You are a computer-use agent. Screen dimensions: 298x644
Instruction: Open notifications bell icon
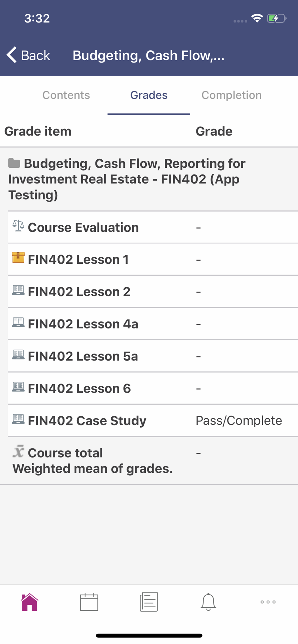pos(208,602)
